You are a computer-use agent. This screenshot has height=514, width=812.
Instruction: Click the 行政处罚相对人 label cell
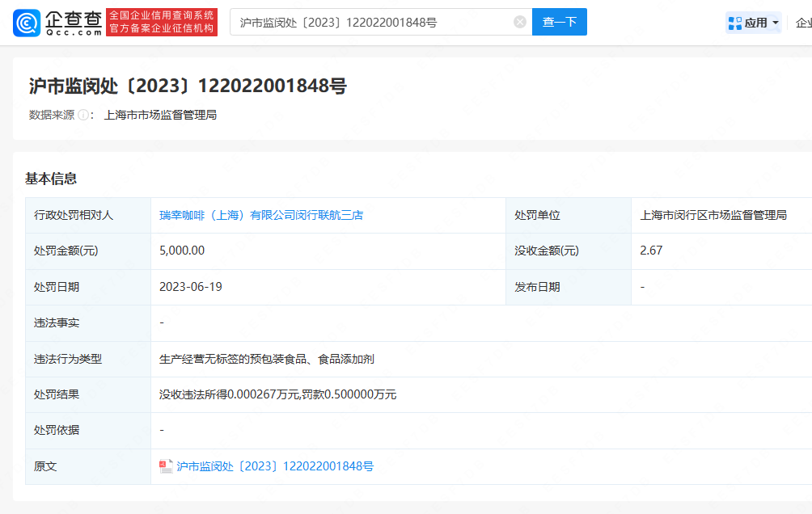(x=88, y=215)
